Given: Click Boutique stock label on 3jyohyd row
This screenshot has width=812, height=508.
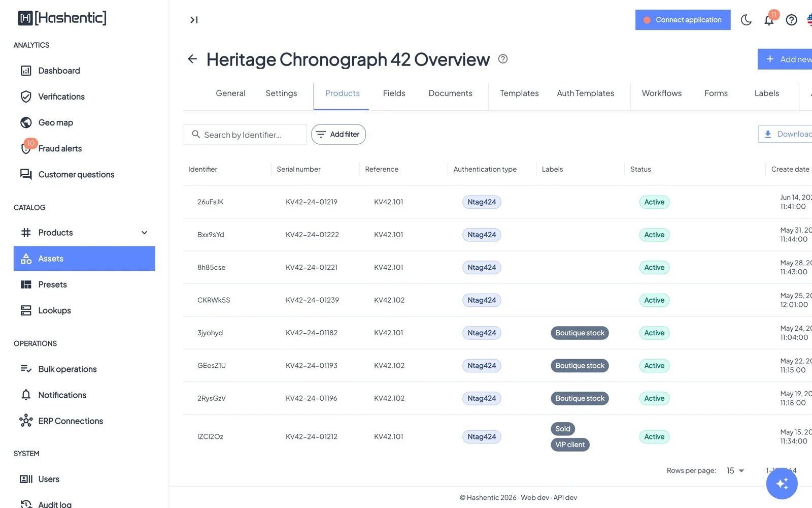Looking at the screenshot, I should point(580,333).
